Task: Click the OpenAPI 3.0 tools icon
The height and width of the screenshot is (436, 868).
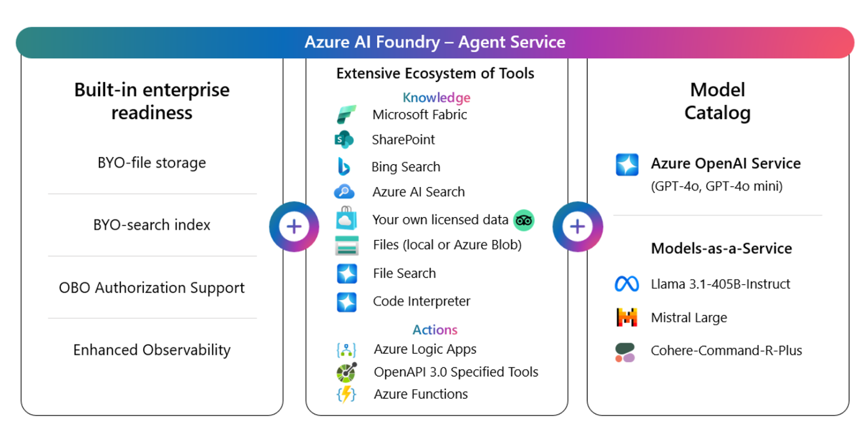Action: [x=346, y=373]
